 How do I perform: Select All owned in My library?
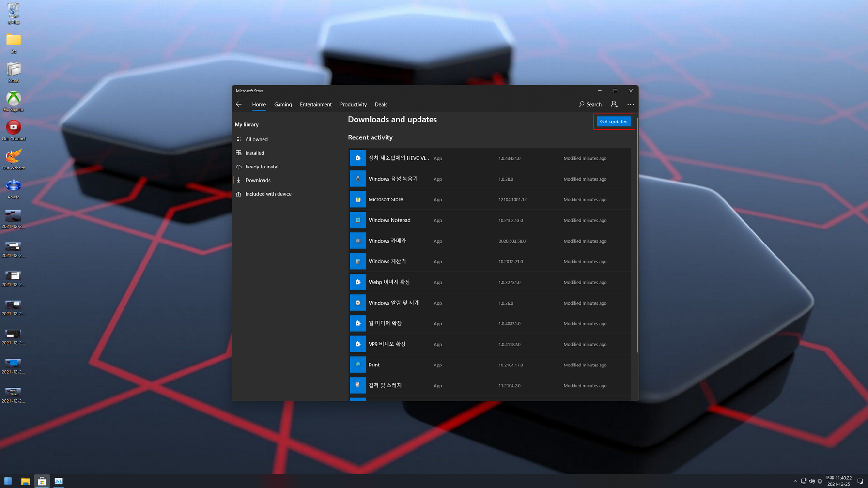(x=256, y=139)
